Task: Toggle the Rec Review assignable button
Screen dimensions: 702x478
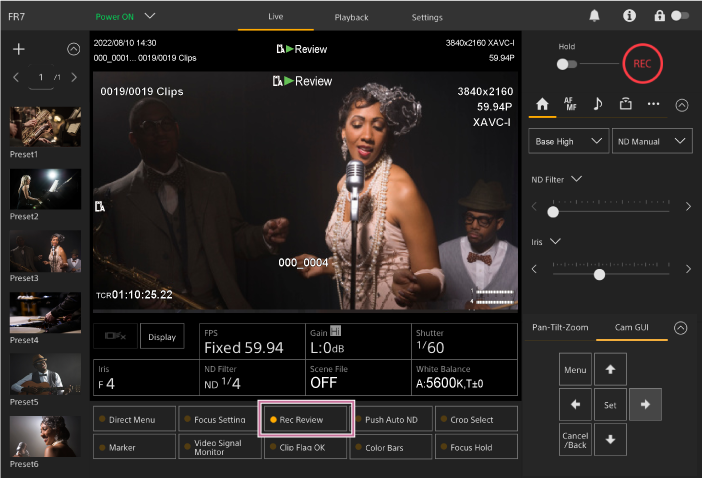Action: [305, 419]
